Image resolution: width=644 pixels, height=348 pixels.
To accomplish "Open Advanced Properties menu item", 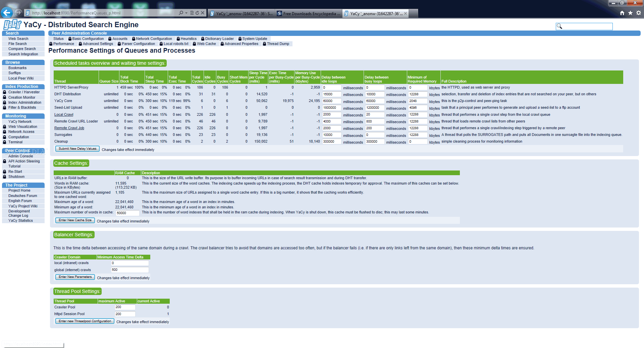I will 241,44.
